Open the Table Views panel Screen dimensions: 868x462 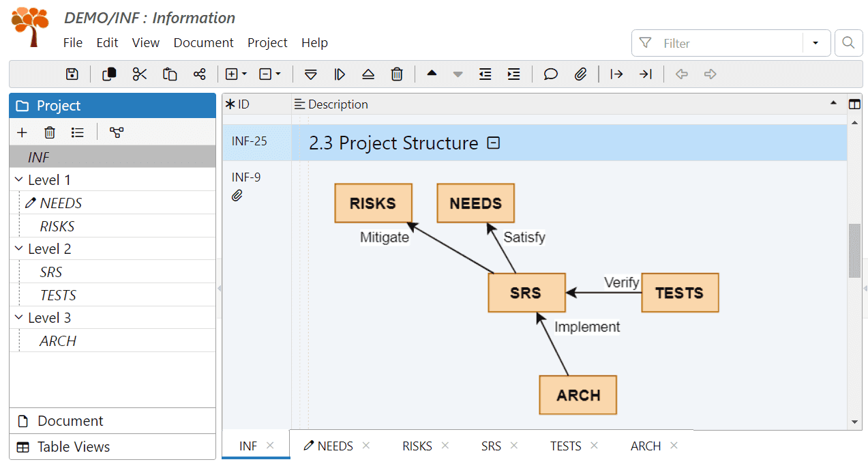(73, 447)
